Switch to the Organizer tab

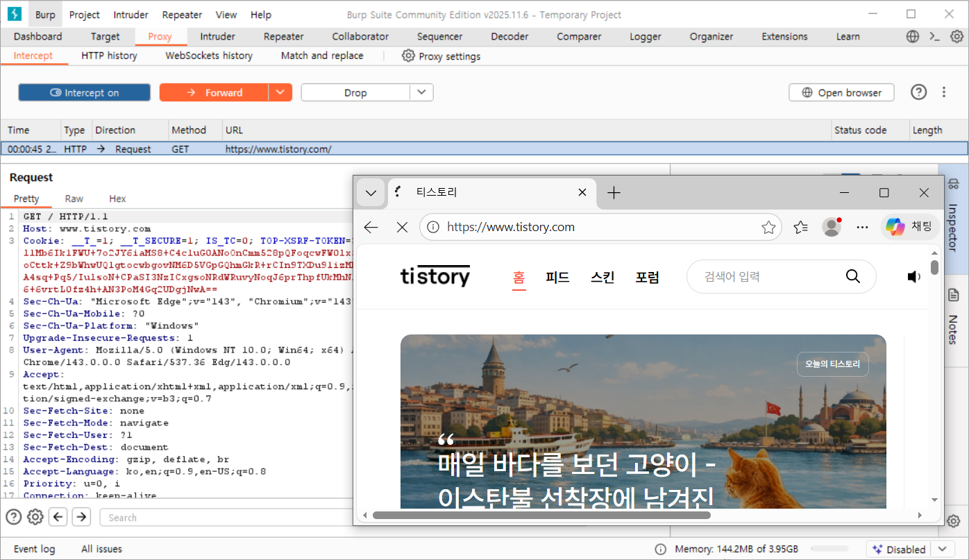click(x=711, y=37)
